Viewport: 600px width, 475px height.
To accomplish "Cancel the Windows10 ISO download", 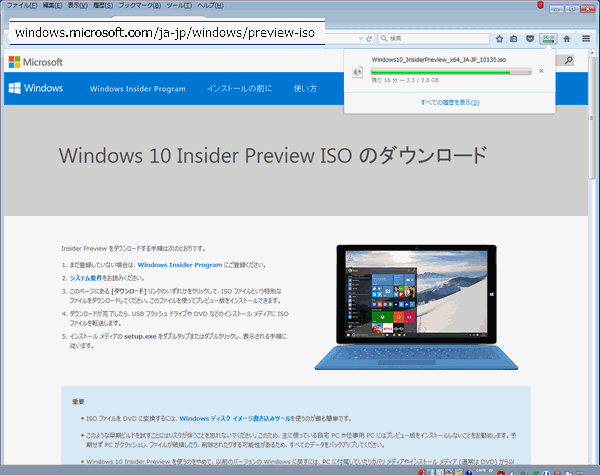I will tap(541, 71).
